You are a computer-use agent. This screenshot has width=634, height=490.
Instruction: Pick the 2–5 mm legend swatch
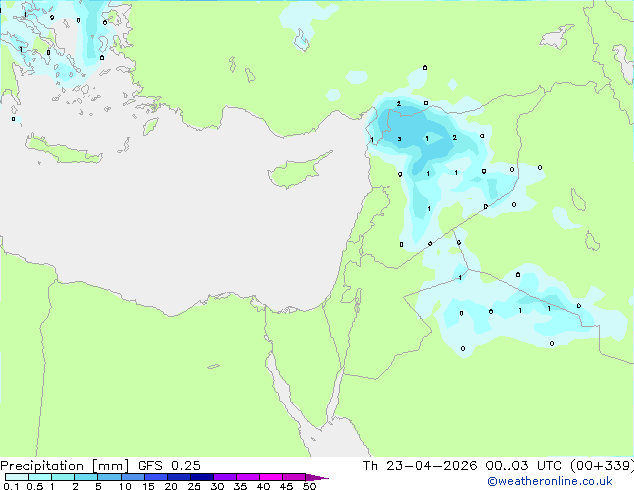(x=86, y=477)
